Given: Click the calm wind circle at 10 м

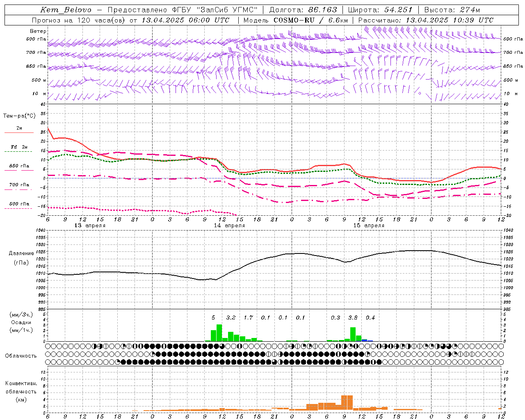Looking at the screenshot, I should (x=420, y=93).
